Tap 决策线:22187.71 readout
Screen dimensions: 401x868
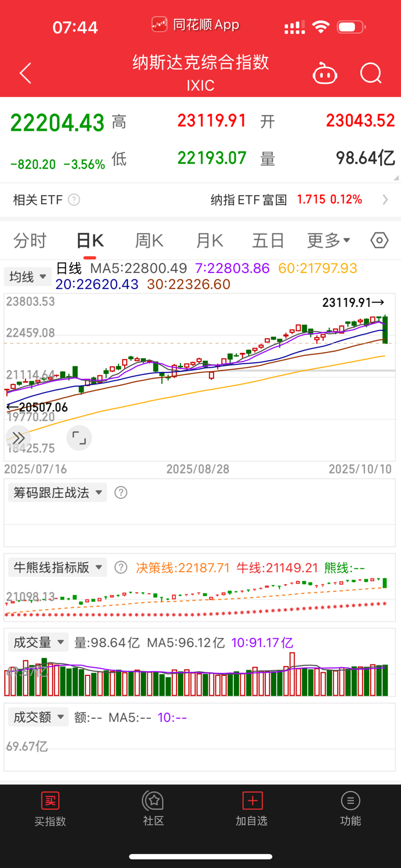click(x=183, y=567)
